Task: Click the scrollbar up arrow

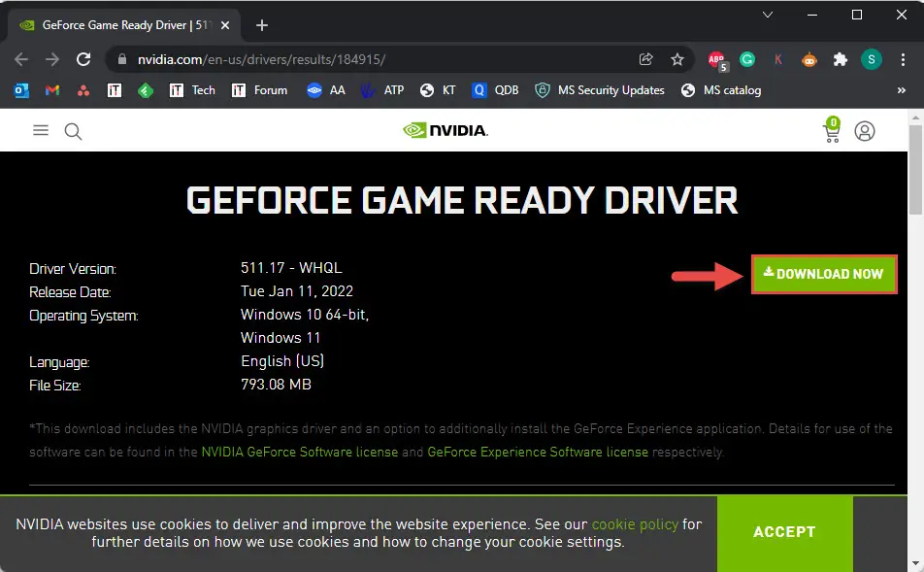Action: [x=915, y=118]
